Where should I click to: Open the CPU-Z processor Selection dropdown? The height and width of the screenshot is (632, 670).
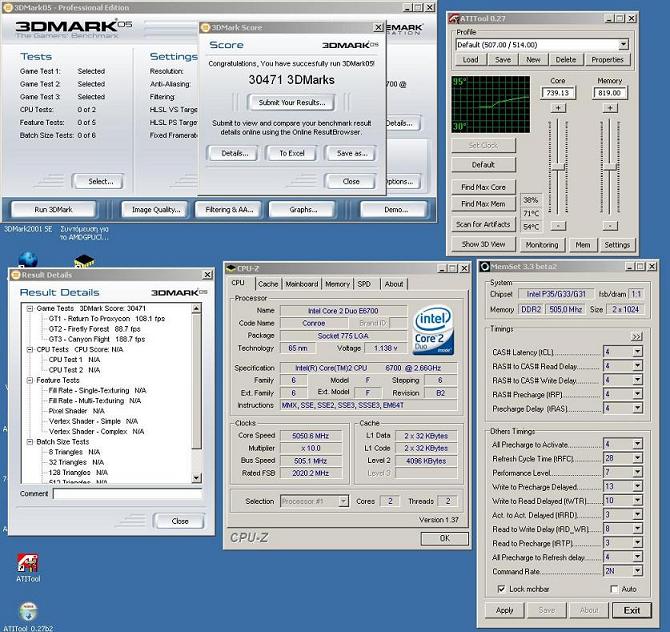(x=343, y=501)
